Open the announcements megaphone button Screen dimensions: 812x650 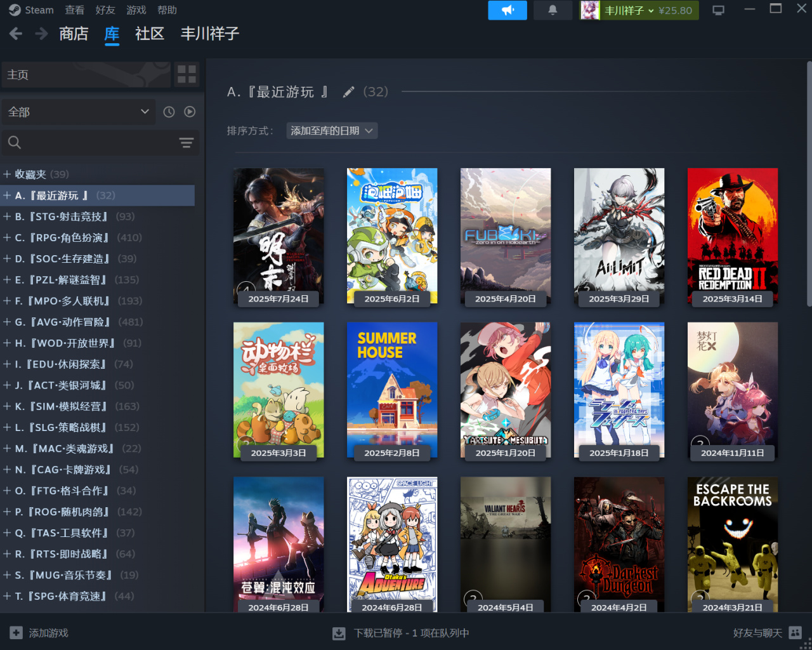click(x=507, y=10)
